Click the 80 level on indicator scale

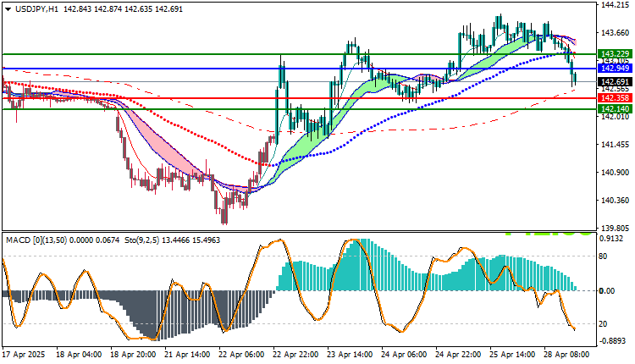(x=603, y=256)
